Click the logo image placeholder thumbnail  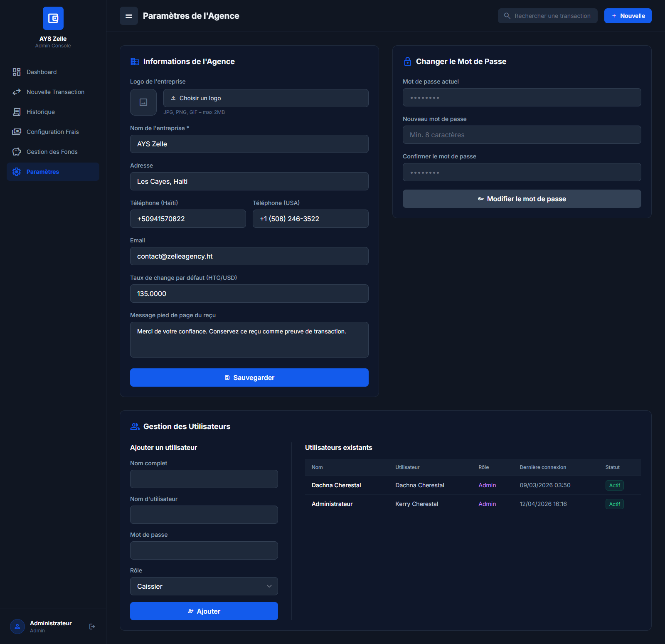coord(143,102)
